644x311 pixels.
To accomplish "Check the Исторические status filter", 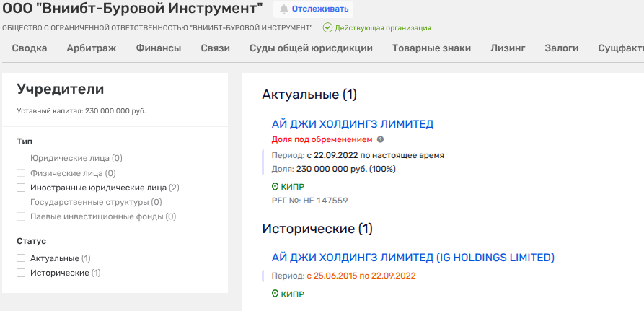I will pos(21,273).
